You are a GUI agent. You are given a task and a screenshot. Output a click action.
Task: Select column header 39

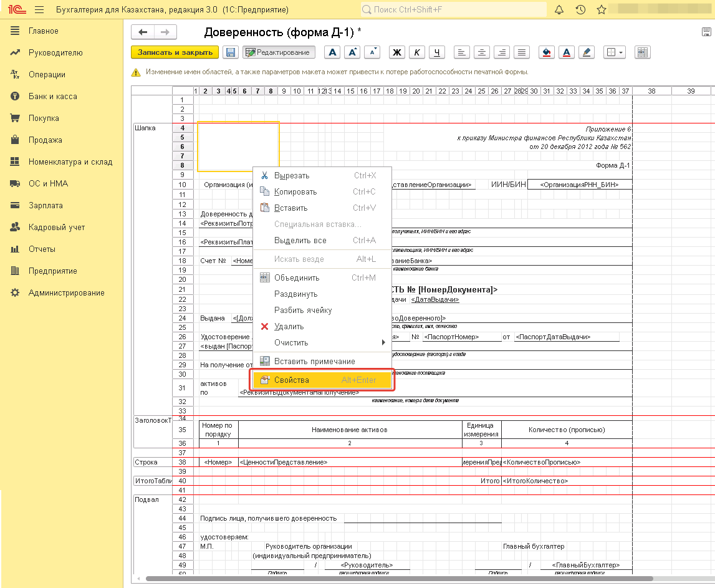(x=691, y=91)
